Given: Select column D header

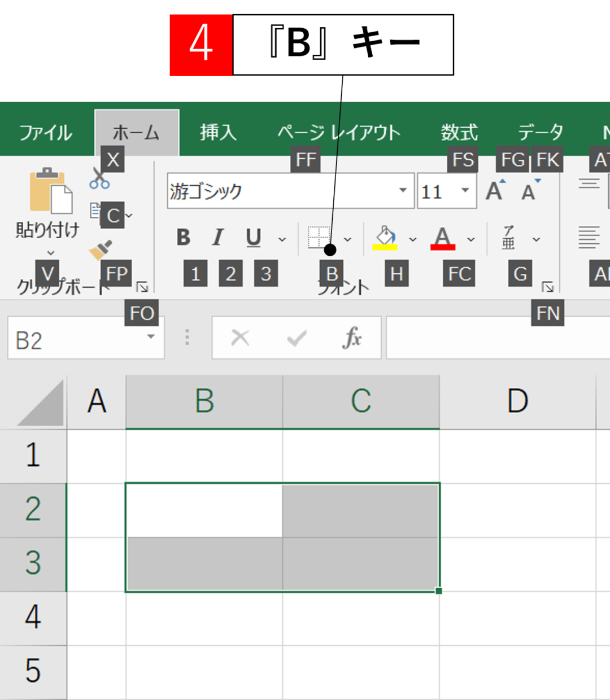Looking at the screenshot, I should coord(517,402).
